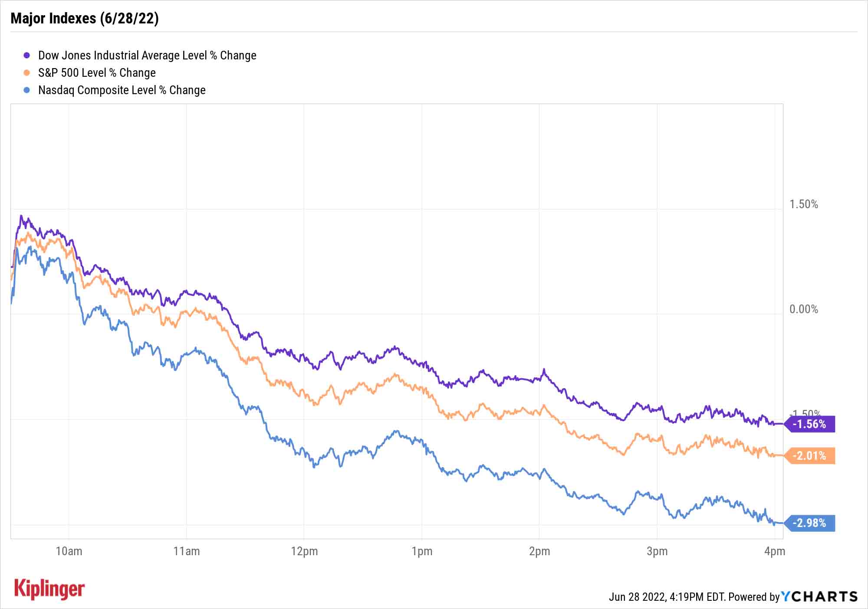868x609 pixels.
Task: Select the Dow Jones Industrial Average legend label
Action: click(x=147, y=56)
